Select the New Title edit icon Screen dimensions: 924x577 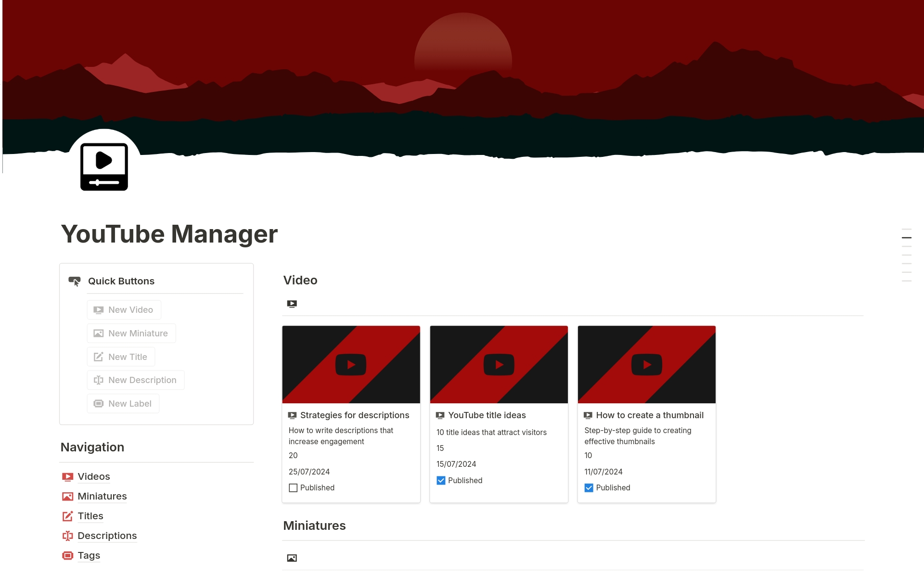tap(99, 357)
